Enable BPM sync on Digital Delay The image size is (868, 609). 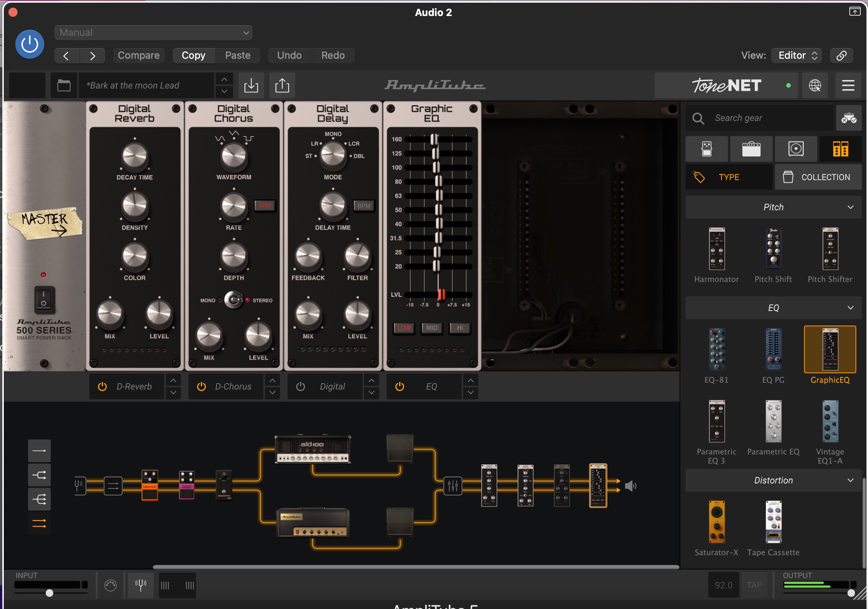point(364,206)
